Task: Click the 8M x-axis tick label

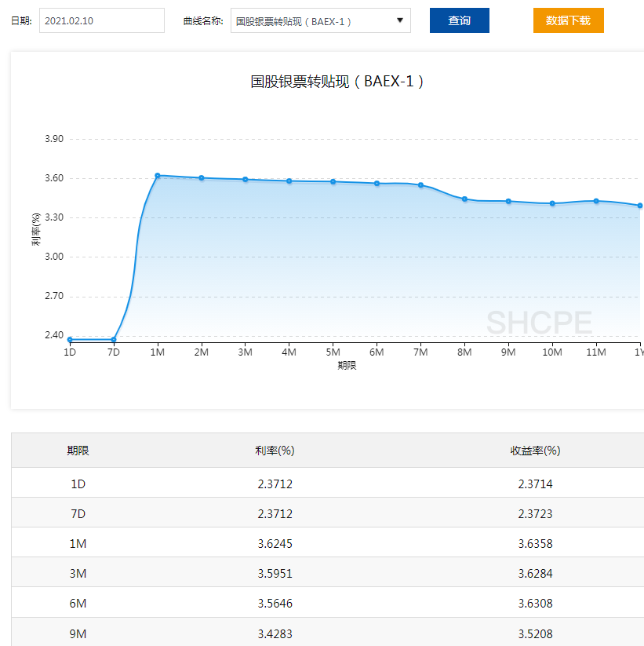Action: point(464,352)
